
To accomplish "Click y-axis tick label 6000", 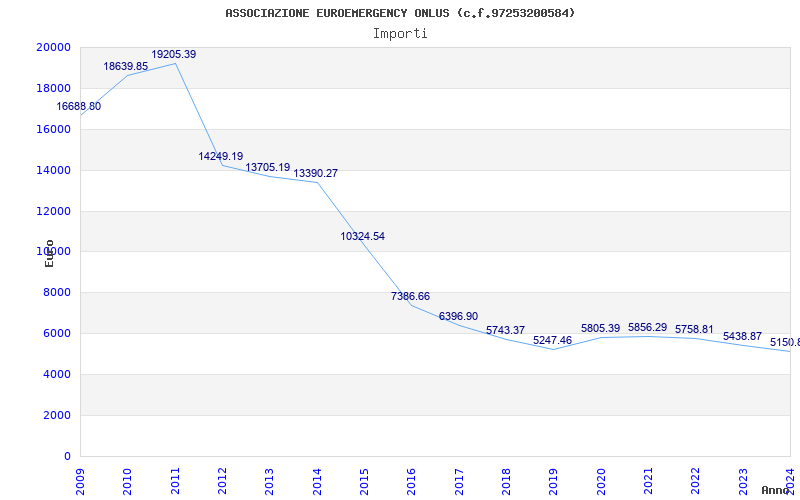I will pos(56,333).
